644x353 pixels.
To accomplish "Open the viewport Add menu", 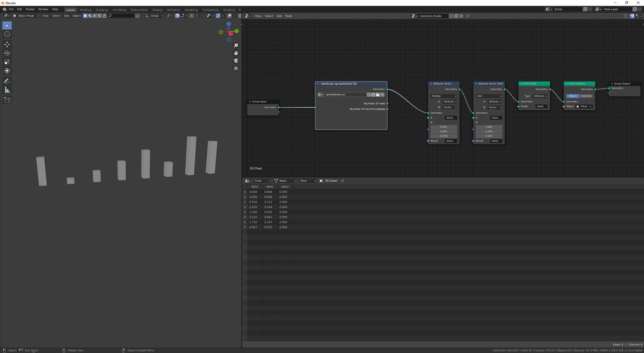I will tap(66, 16).
